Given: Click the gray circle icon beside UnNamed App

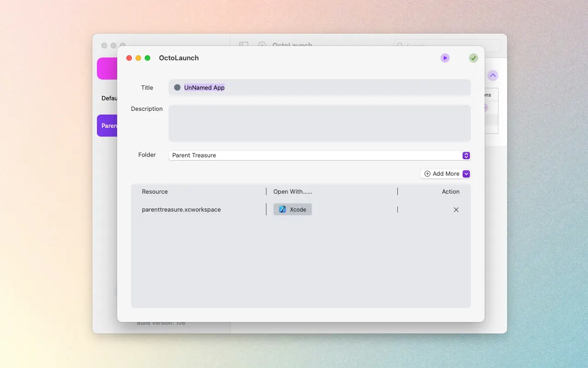Looking at the screenshot, I should point(177,87).
